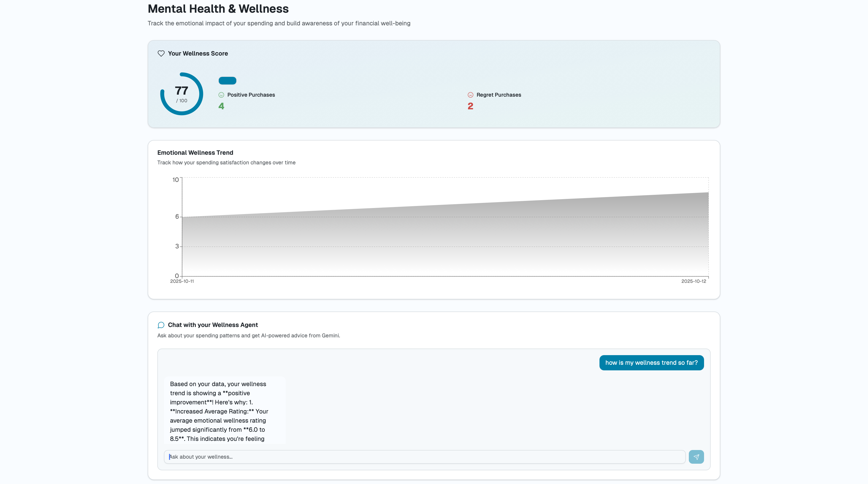This screenshot has width=868, height=484.
Task: Click the agent's reply message about positive improvement
Action: (x=224, y=411)
